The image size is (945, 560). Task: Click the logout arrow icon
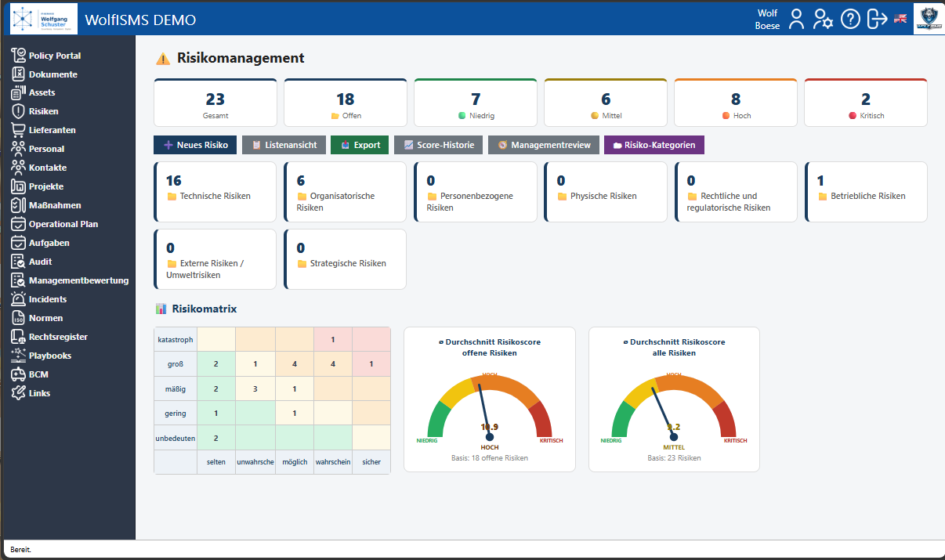tap(877, 19)
